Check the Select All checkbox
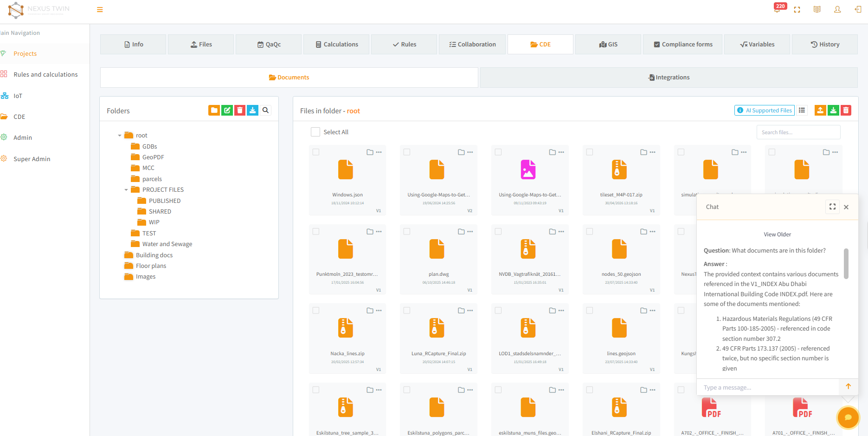This screenshot has height=436, width=868. click(x=315, y=132)
